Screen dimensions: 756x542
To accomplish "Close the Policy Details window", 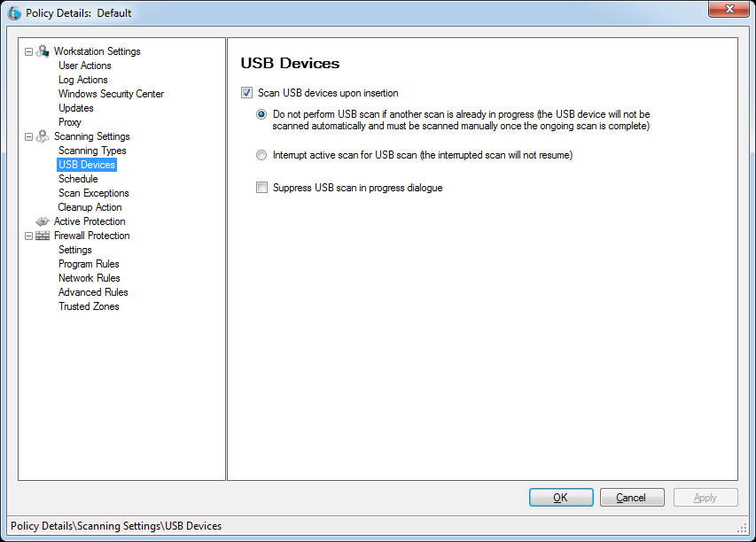I will coord(729,9).
